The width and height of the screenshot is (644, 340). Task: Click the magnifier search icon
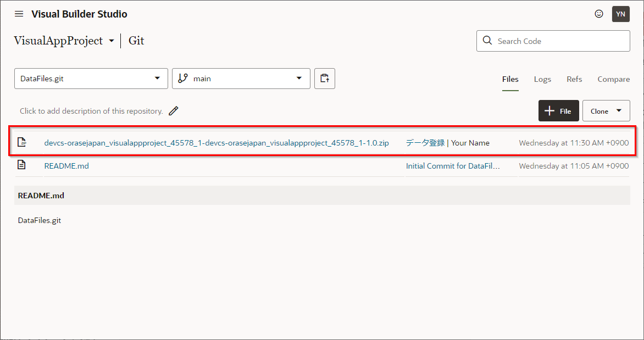click(x=487, y=41)
